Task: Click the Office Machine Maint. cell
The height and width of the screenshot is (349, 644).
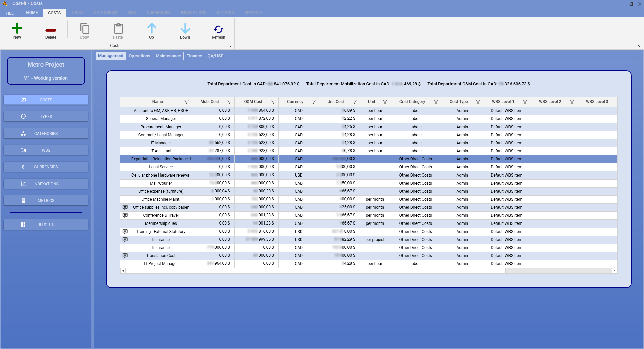Action: (161, 199)
